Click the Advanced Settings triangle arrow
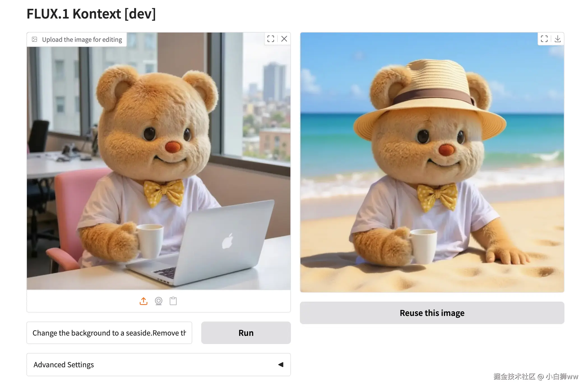588x390 pixels. [x=281, y=364]
